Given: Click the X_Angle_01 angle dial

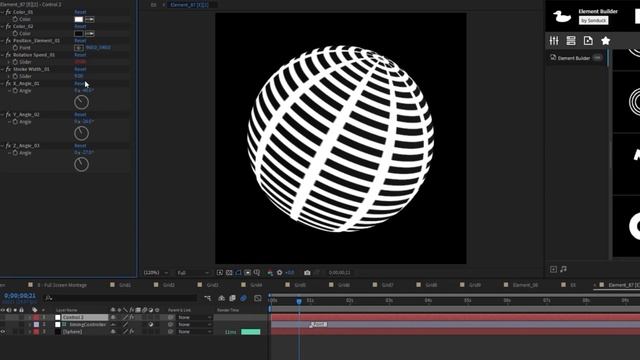Looking at the screenshot, I should pos(81,102).
